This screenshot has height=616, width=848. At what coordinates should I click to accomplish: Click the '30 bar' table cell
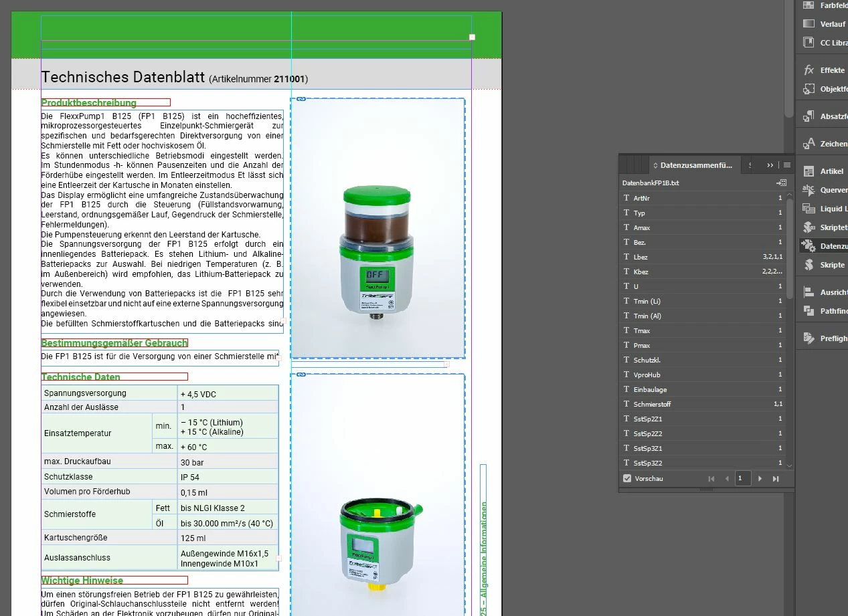pos(228,462)
